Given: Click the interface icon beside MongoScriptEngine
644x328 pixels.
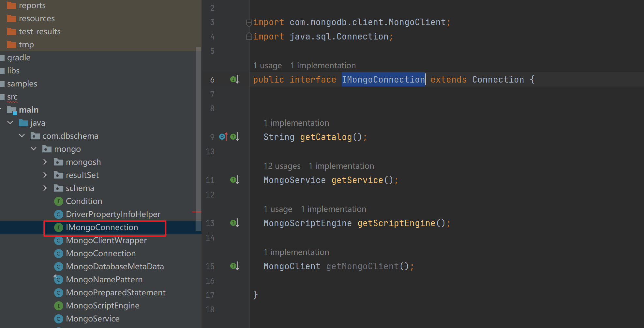Looking at the screenshot, I should click(x=59, y=305).
